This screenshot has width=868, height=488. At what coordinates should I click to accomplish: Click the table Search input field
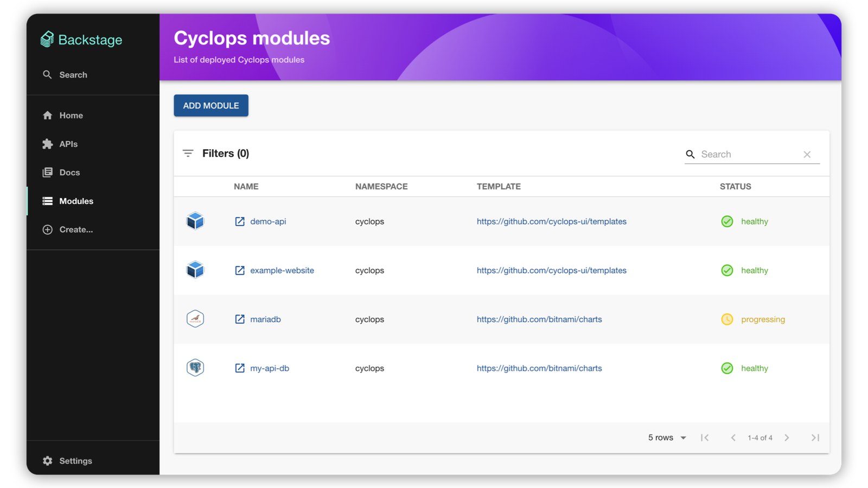[x=749, y=155]
